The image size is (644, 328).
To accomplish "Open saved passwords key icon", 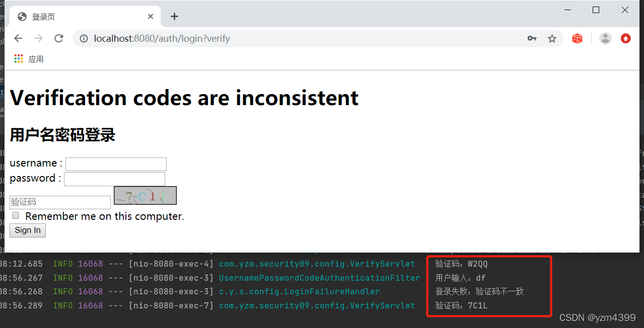I will pos(532,39).
